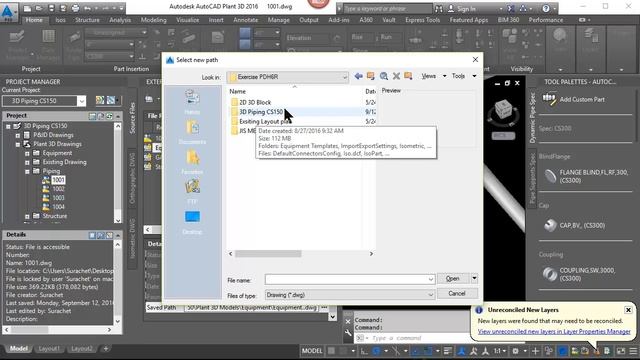
Task: Click the Search the Web icon in dialog toolbar
Action: [384, 76]
